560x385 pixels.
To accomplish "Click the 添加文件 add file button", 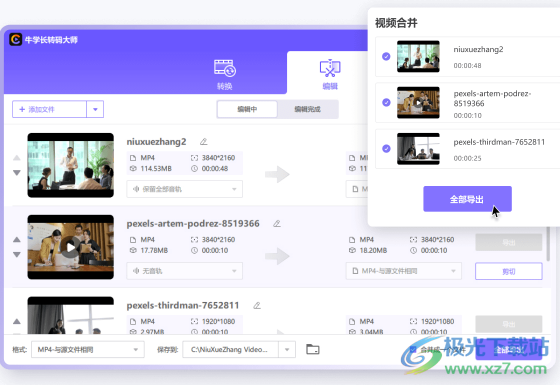I will coord(49,109).
